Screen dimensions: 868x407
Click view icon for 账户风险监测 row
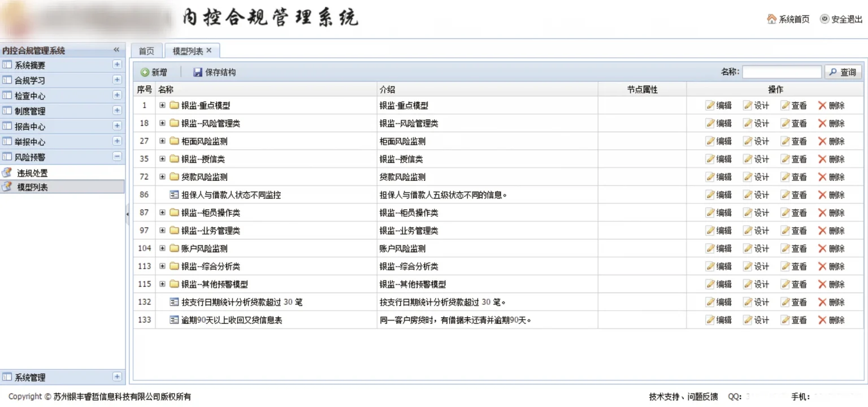[x=785, y=249]
